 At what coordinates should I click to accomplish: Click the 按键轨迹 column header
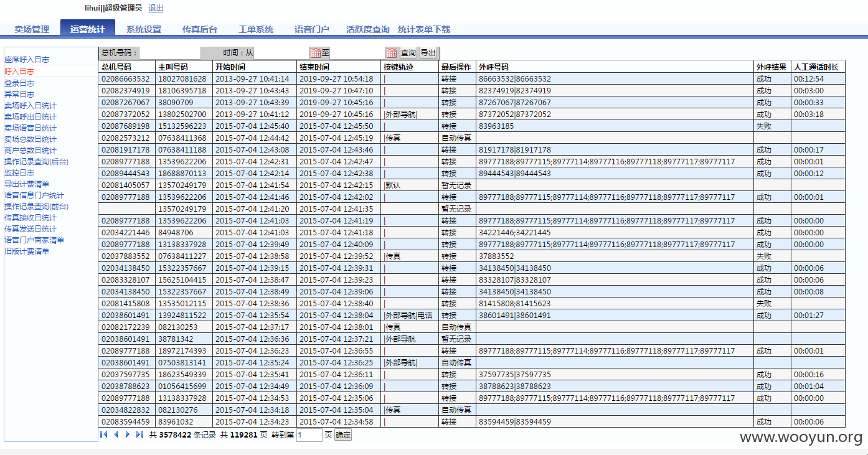[410, 67]
